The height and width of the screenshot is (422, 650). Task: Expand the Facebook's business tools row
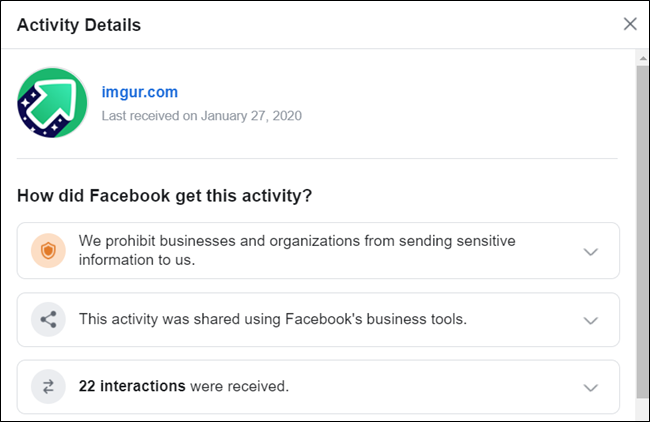tap(590, 320)
